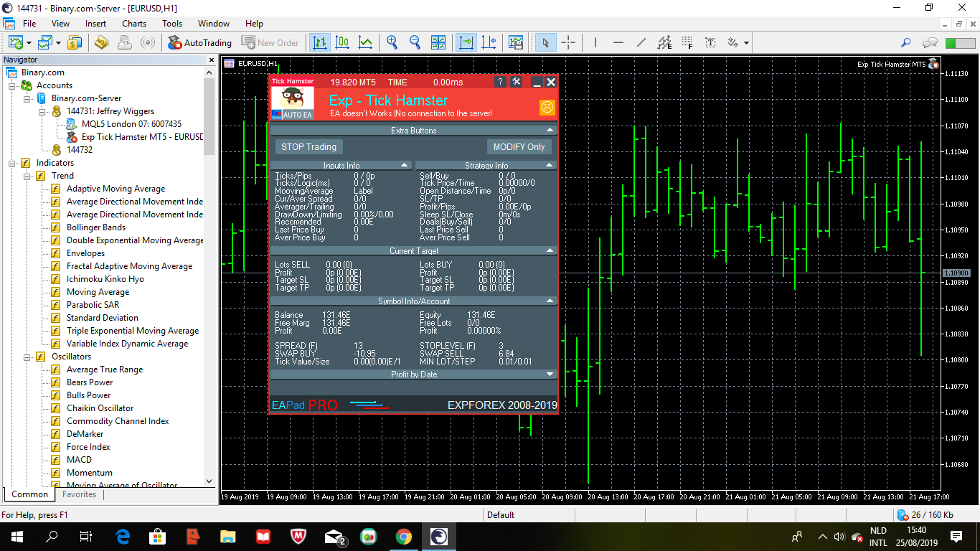
Task: Zoom in on the chart
Action: [392, 42]
